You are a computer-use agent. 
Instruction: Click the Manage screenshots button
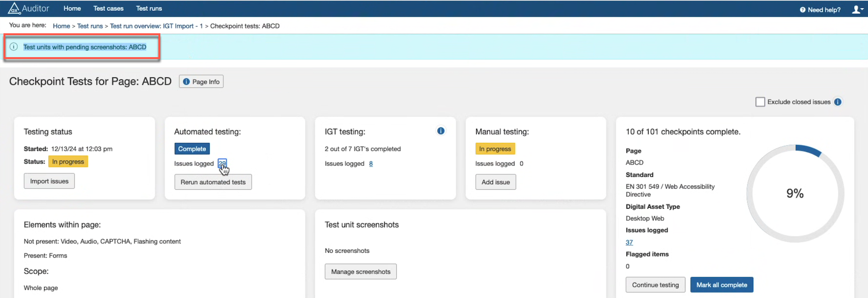pos(361,272)
